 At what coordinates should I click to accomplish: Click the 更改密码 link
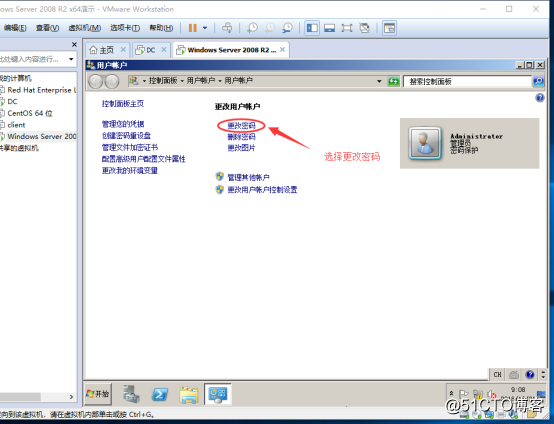point(241,125)
